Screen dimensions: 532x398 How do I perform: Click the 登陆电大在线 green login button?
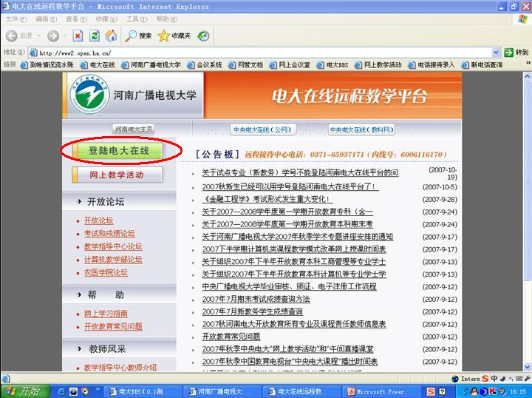point(119,151)
